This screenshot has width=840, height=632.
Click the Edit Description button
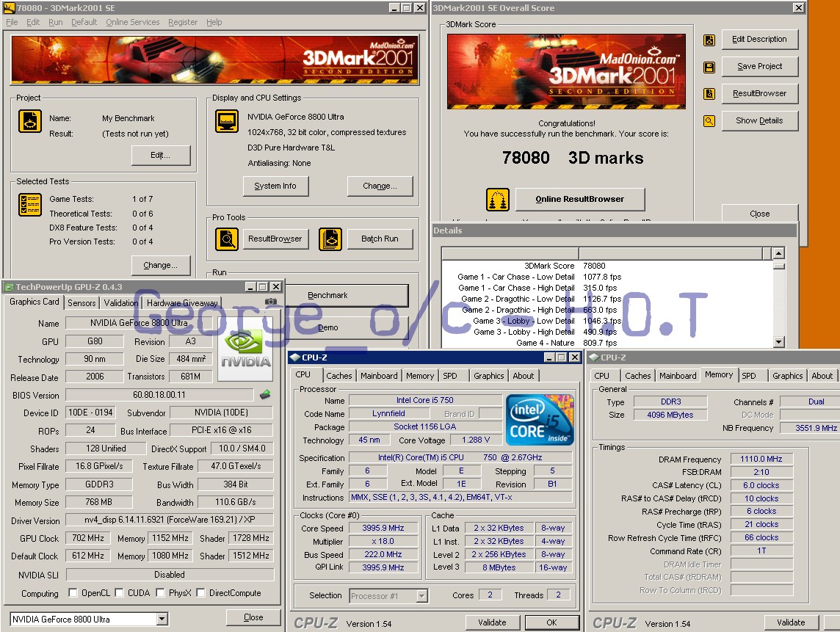(759, 39)
